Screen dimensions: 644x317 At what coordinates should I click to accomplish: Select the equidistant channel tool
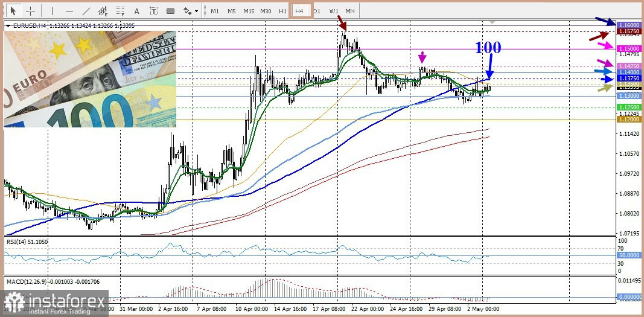click(x=103, y=11)
